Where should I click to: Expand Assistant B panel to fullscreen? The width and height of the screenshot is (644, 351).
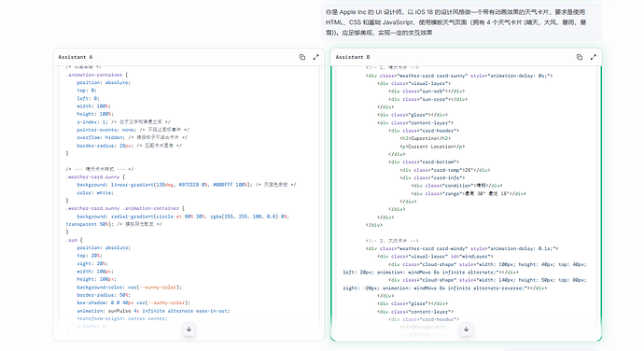tap(593, 57)
